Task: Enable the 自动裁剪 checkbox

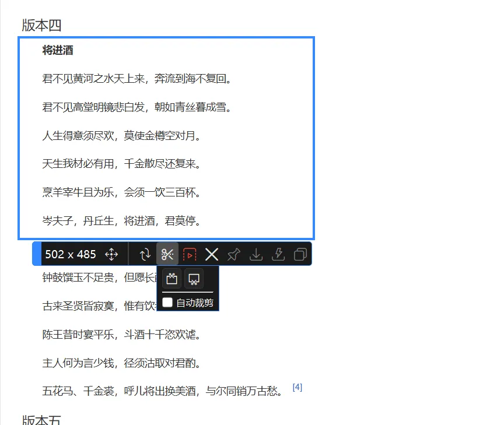Action: (x=168, y=303)
